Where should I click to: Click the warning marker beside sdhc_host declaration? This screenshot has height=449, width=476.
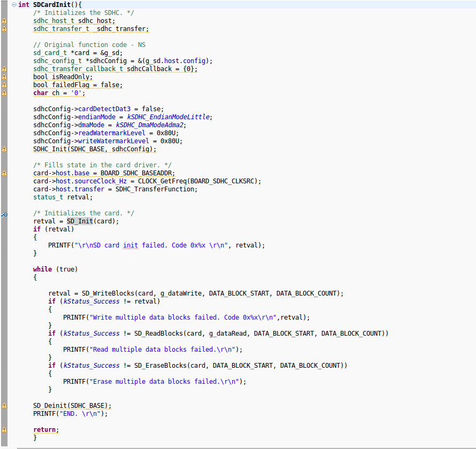coord(4,20)
